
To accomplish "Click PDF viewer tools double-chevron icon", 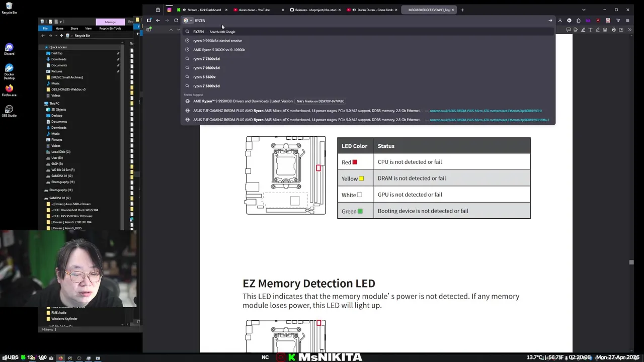I will [x=630, y=30].
